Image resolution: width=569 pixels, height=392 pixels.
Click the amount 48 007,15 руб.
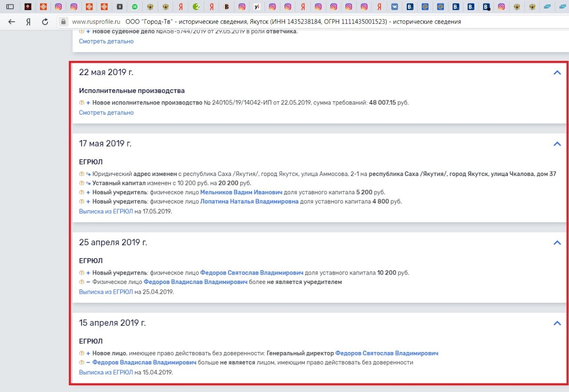tap(389, 103)
